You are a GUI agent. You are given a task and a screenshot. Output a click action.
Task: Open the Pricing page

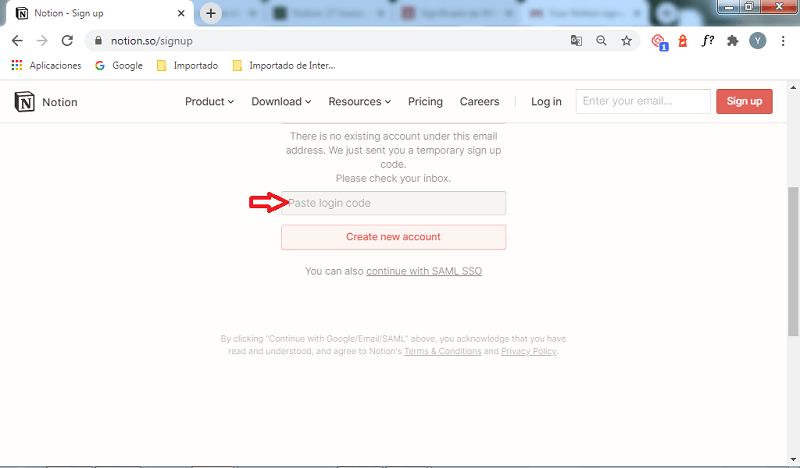coord(425,102)
